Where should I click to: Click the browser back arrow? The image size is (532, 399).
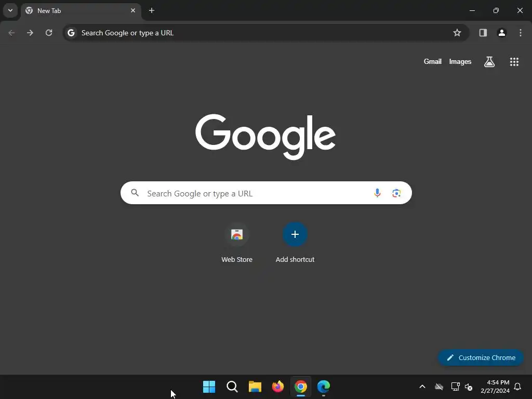click(11, 33)
